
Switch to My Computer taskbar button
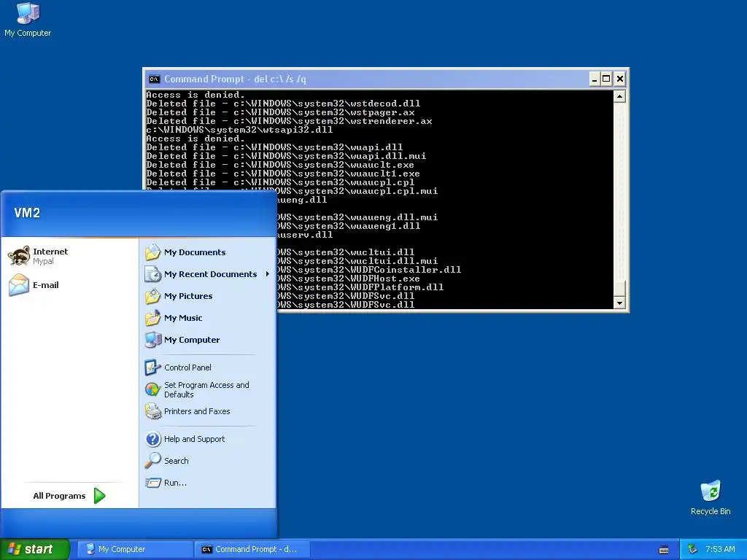135,549
